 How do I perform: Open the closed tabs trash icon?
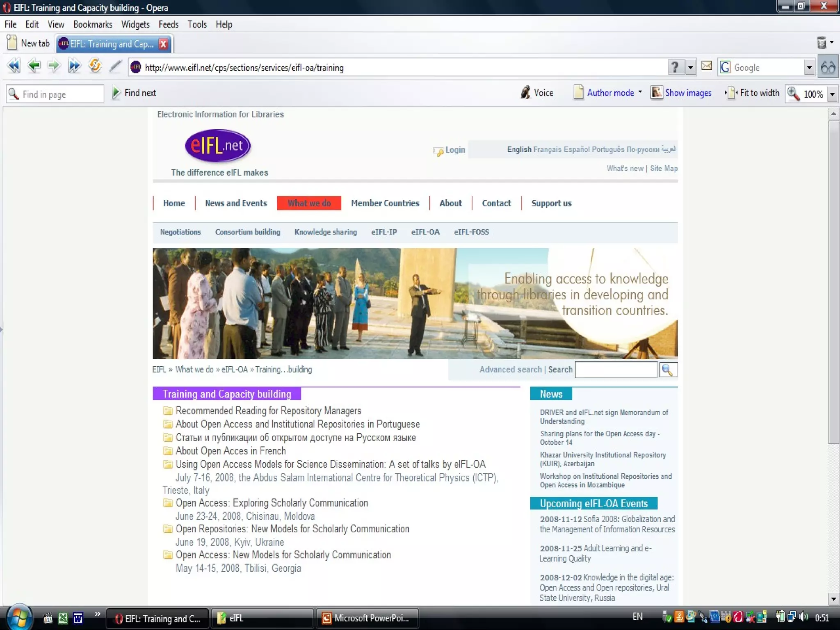pos(822,43)
